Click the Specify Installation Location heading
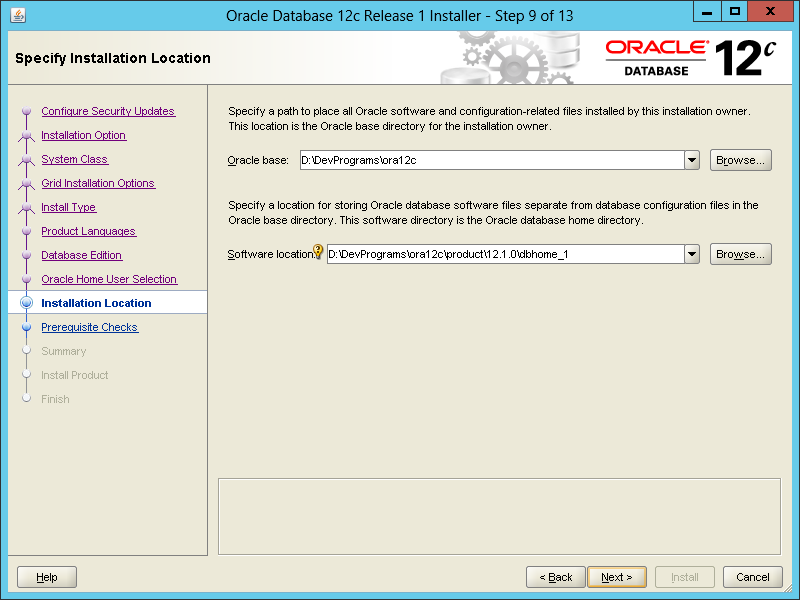This screenshot has width=800, height=600. pyautogui.click(x=113, y=58)
